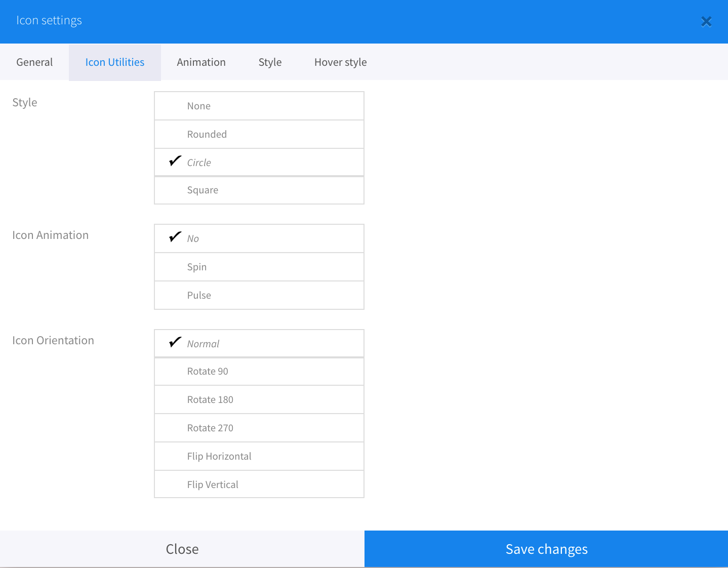
Task: Choose Rotate 180 orientation
Action: 259,399
